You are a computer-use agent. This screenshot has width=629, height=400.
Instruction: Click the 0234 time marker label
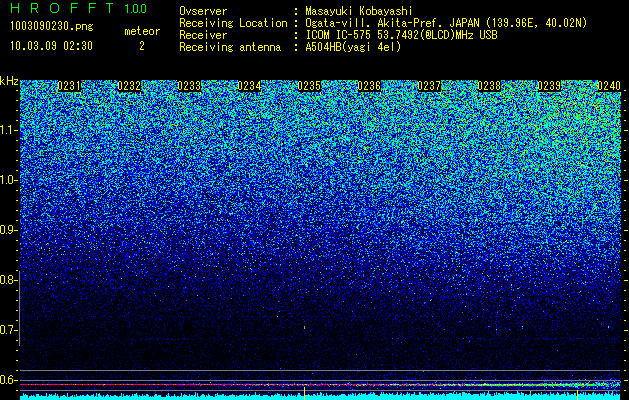(249, 86)
